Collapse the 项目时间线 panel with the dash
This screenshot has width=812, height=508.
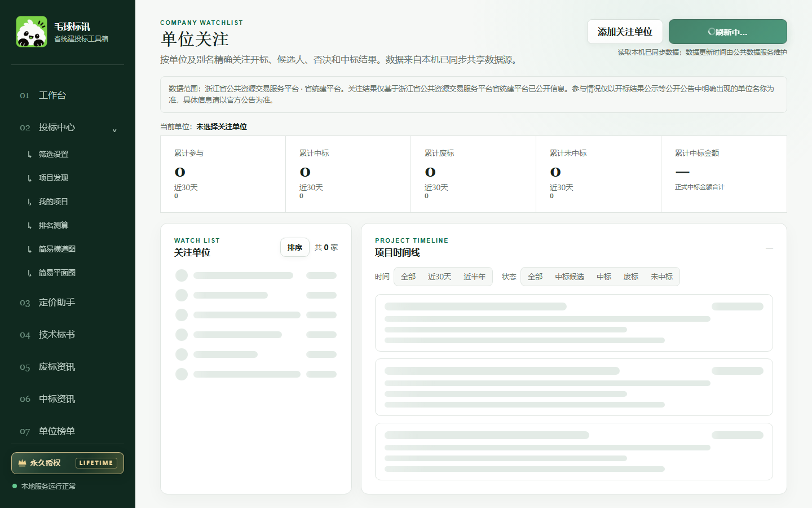point(769,248)
